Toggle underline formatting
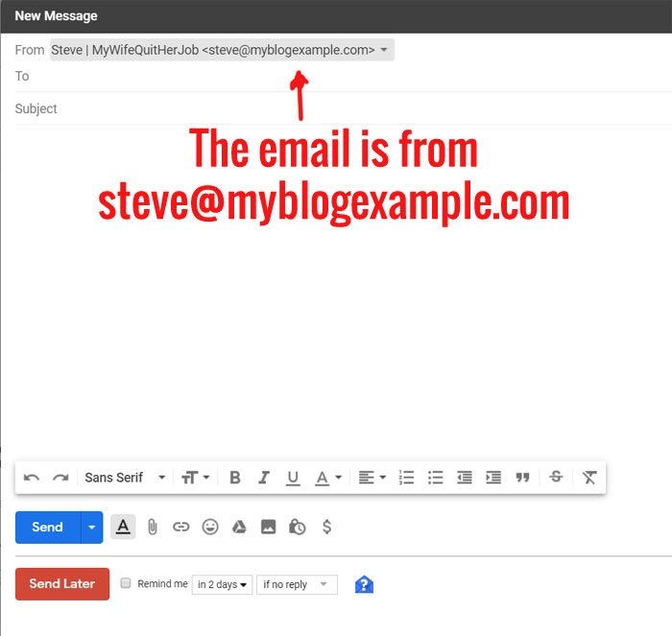 (293, 478)
